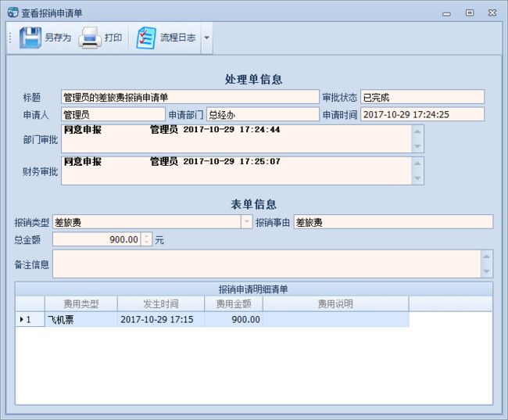
Task: Select the row 1 indicator cell
Action: pos(30,319)
